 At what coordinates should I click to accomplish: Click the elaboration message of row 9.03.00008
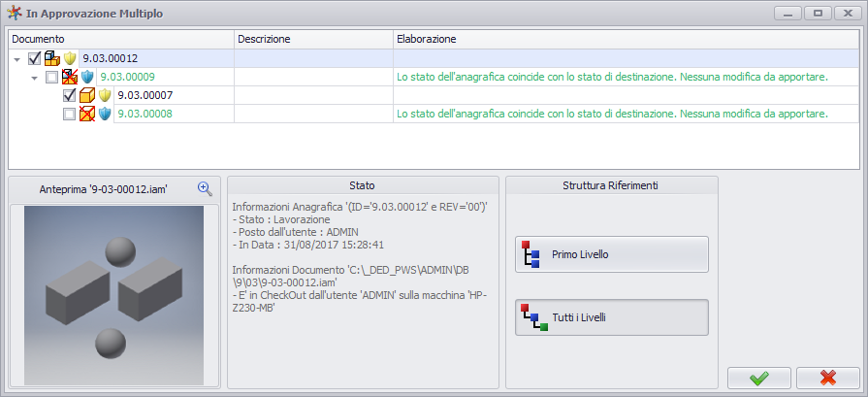(612, 114)
